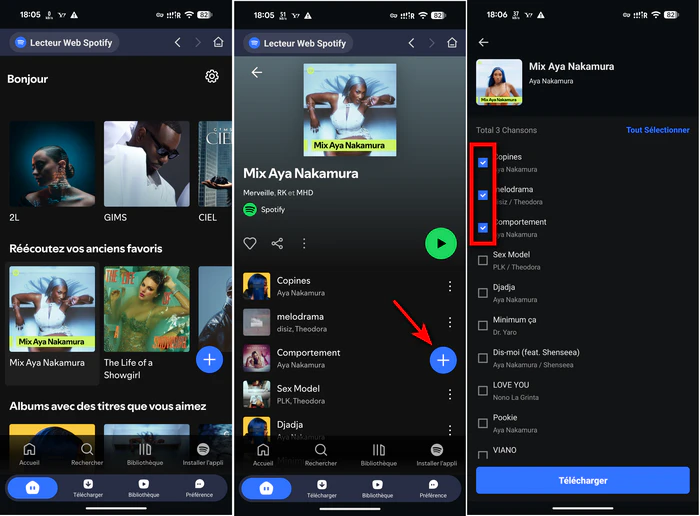The image size is (700, 516).
Task: Uncheck the Comportement checkbox
Action: point(483,228)
